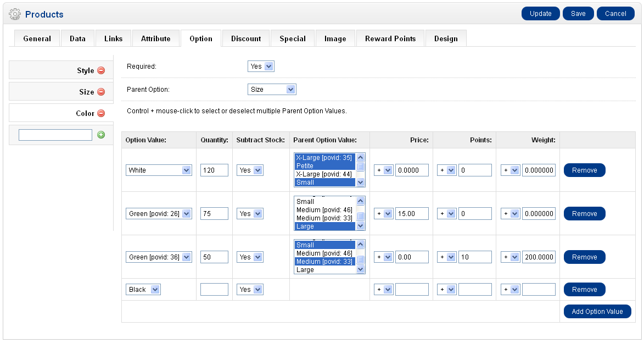Select the Option tab
This screenshot has height=343, width=644.
coord(201,38)
